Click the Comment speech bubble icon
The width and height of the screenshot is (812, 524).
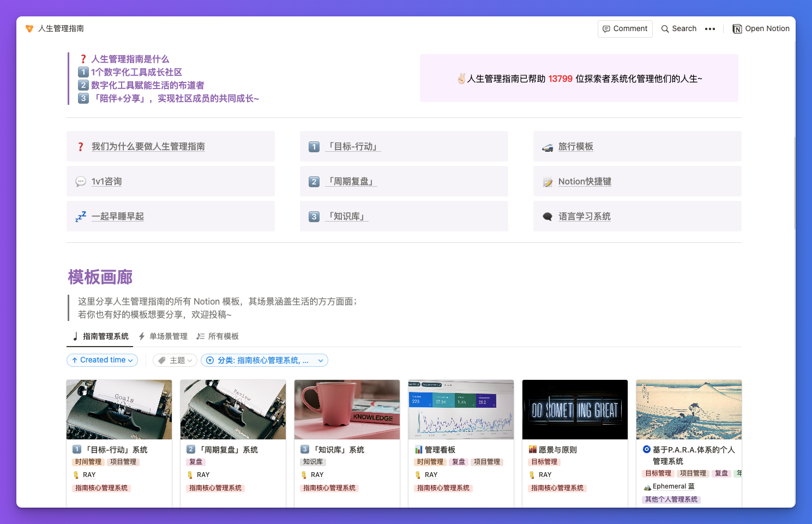(606, 28)
